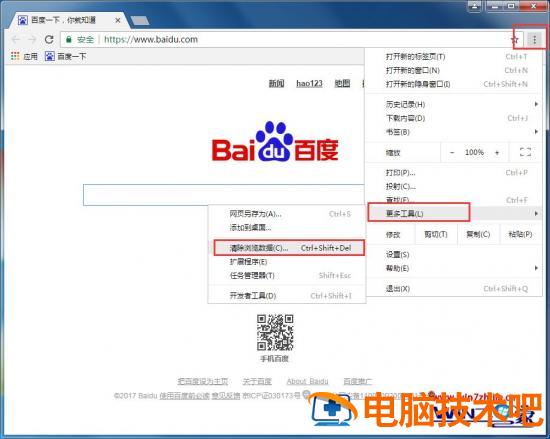Toggle fullscreen mode from the zoom row
The height and width of the screenshot is (439, 550).
click(525, 152)
